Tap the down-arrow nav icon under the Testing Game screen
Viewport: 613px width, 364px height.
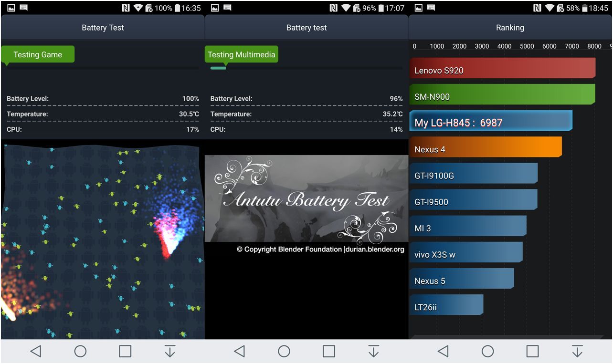pos(169,352)
